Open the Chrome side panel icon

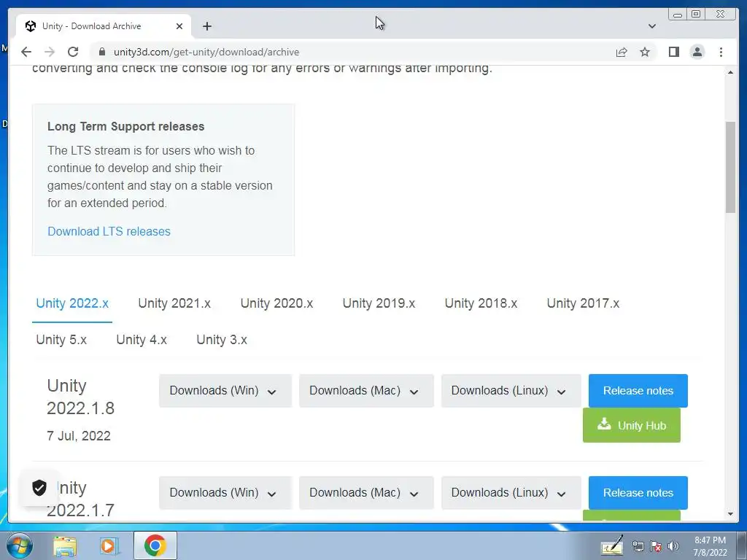pos(673,52)
